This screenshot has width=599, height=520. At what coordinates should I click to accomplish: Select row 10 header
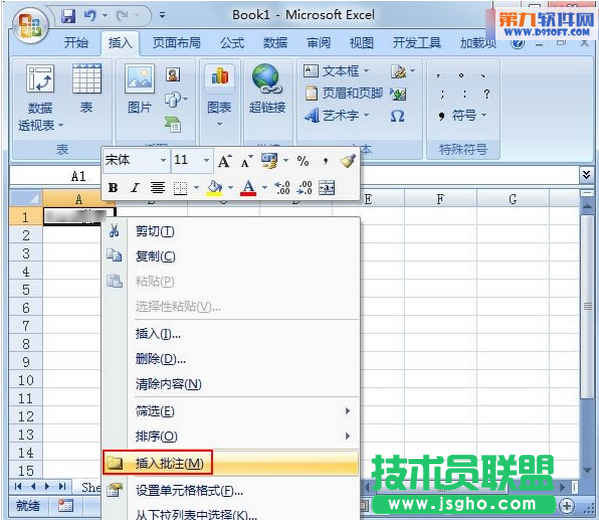click(26, 380)
